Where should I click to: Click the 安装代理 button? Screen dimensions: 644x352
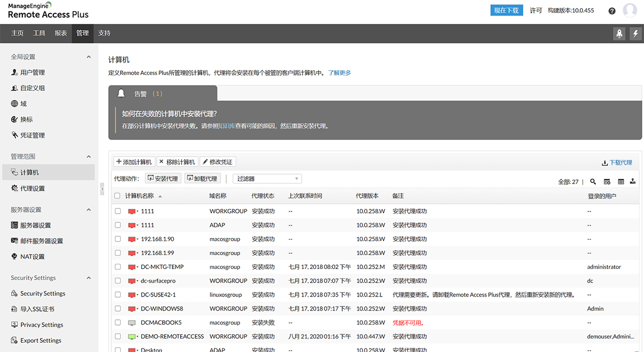point(163,179)
